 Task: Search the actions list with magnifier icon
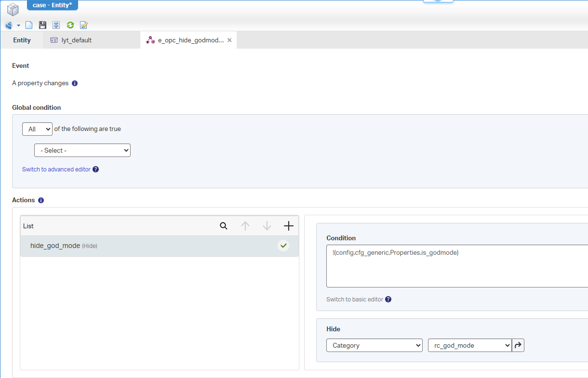(x=224, y=226)
